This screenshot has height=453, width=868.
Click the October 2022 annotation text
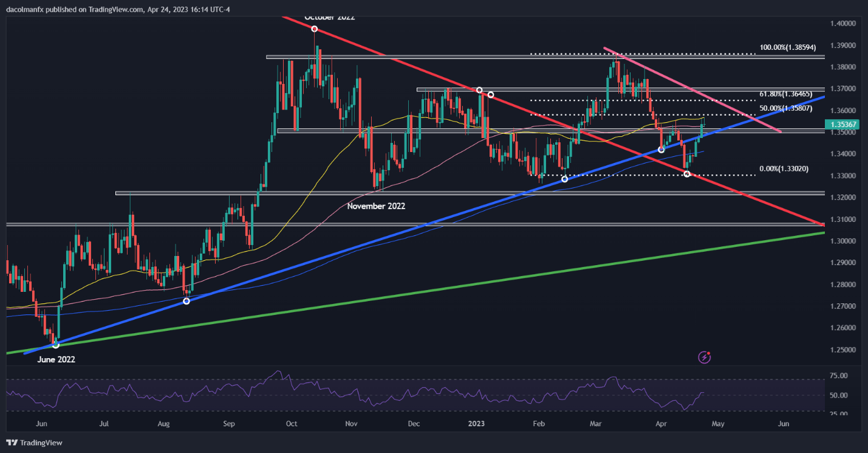[x=329, y=18]
